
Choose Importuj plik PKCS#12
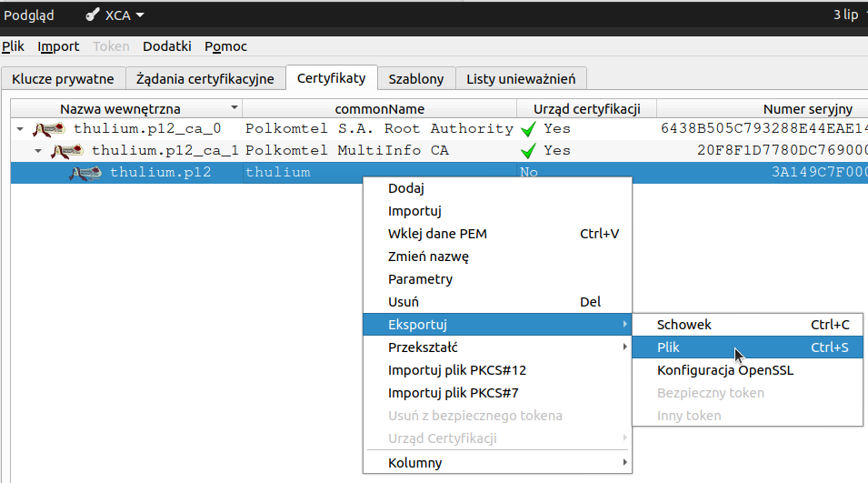click(x=497, y=370)
